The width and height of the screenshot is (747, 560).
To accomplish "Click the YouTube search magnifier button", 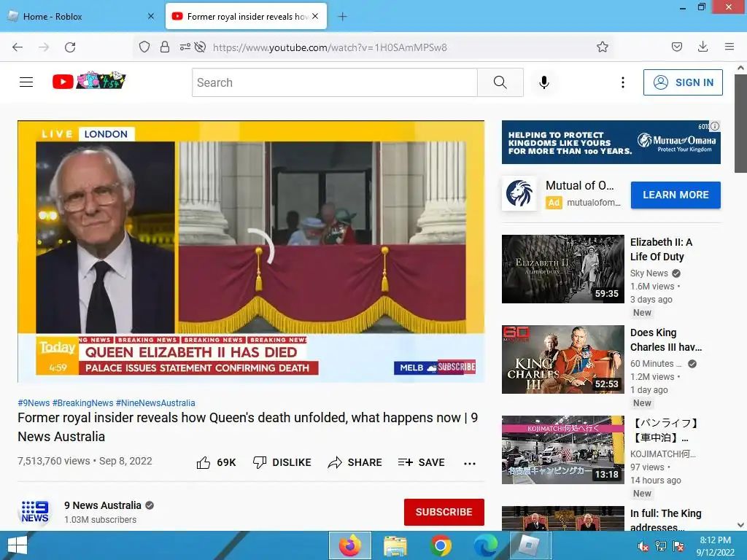I will tap(500, 82).
